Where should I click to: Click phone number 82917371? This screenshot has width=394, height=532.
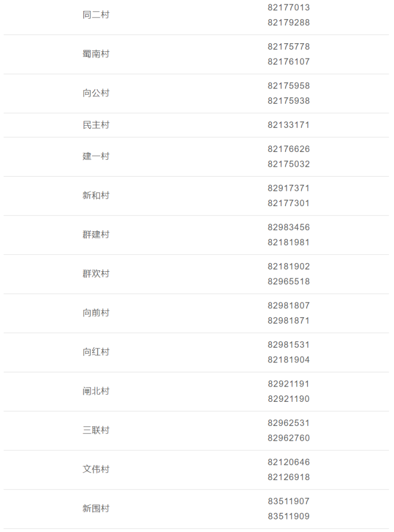click(x=288, y=188)
